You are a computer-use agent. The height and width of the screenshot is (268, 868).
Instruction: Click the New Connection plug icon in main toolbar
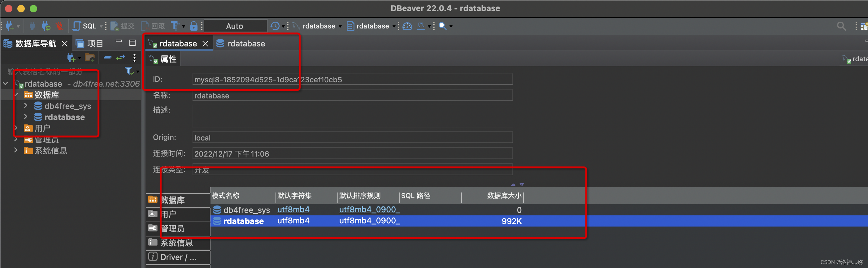[10, 26]
